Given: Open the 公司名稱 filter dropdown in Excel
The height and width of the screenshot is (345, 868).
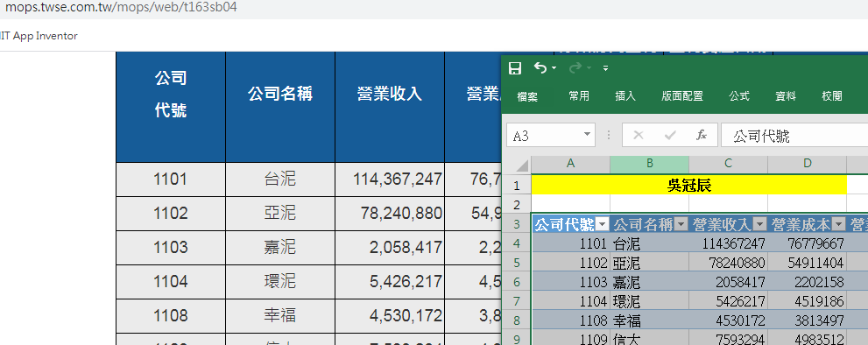Looking at the screenshot, I should [x=681, y=224].
